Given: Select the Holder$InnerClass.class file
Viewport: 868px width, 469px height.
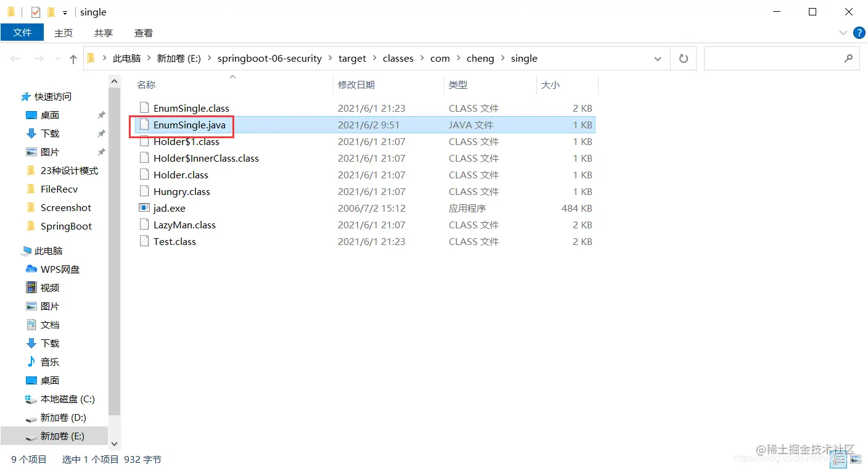Looking at the screenshot, I should 206,158.
